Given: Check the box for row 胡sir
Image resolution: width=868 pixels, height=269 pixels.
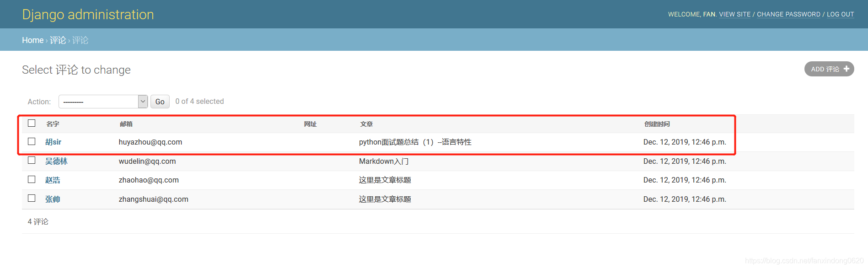Looking at the screenshot, I should click(32, 141).
